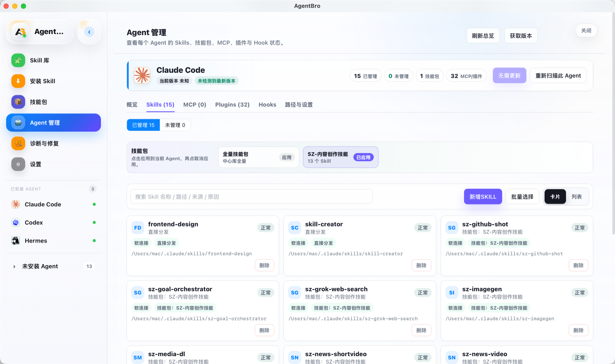The width and height of the screenshot is (615, 364).
Task: Select Hermes in installed agents list
Action: click(54, 241)
